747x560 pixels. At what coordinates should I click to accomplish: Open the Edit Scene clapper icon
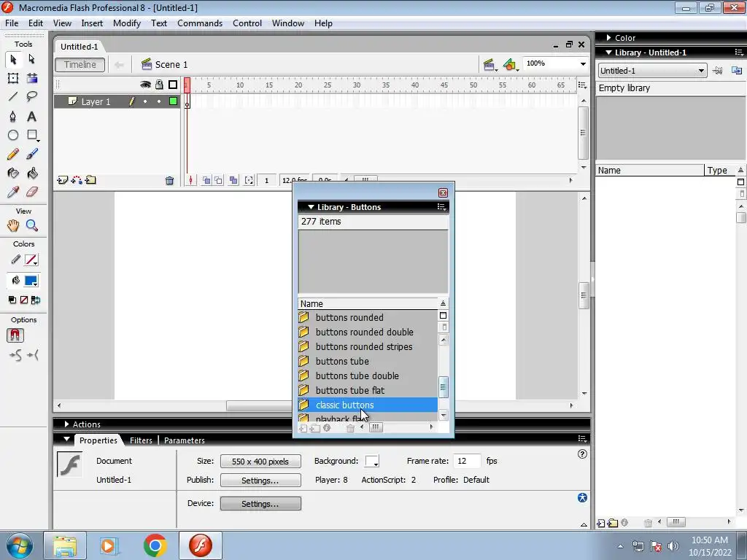[x=489, y=65]
